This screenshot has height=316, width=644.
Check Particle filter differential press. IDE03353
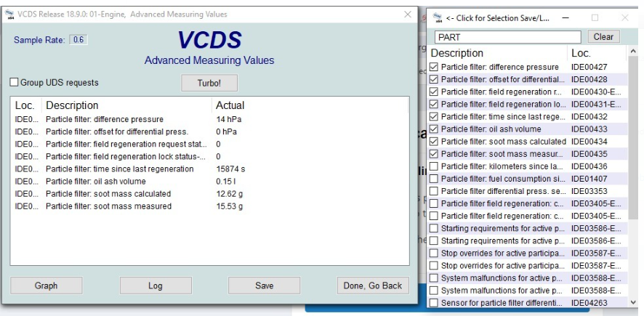[x=434, y=191]
